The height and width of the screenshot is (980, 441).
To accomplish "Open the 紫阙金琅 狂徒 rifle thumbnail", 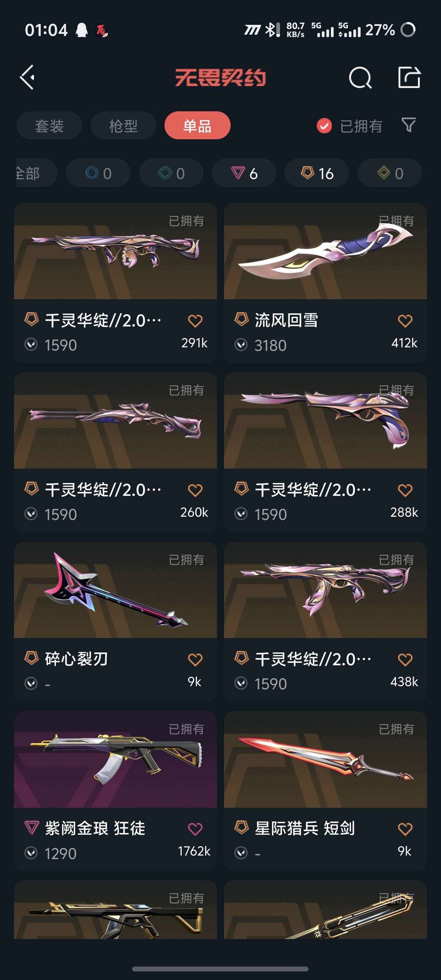I will coord(116,759).
